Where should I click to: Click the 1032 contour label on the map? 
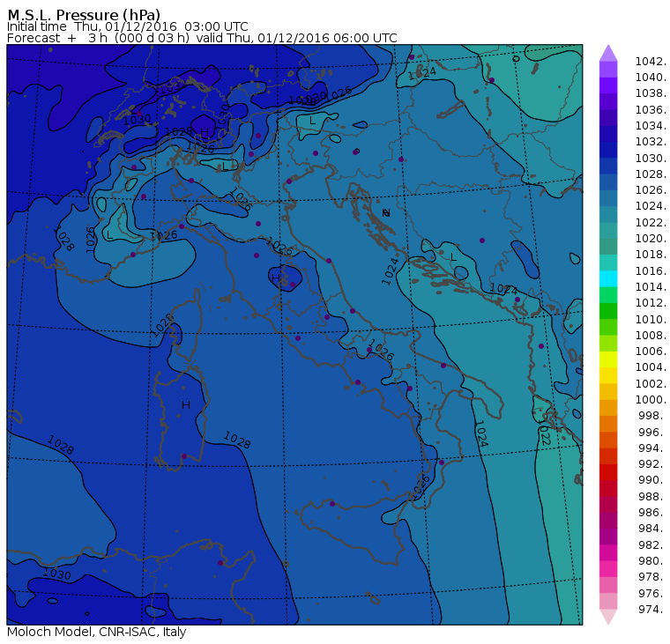tap(172, 88)
